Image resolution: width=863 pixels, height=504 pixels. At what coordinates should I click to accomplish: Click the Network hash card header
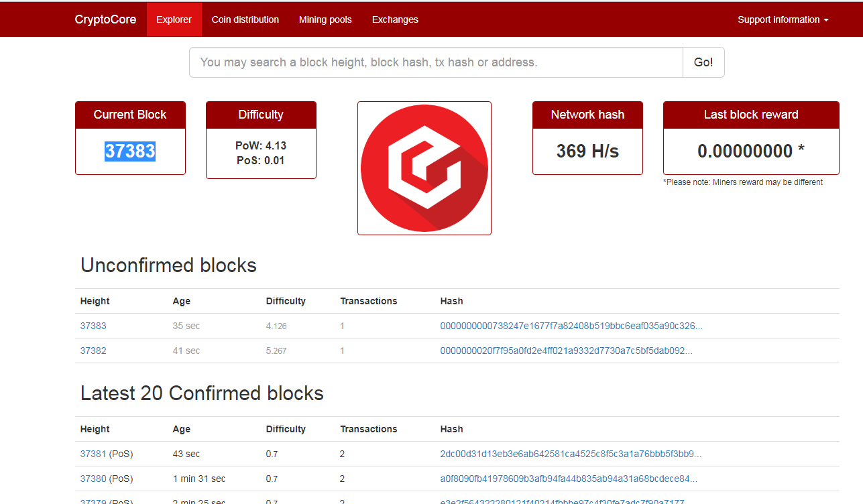587,115
